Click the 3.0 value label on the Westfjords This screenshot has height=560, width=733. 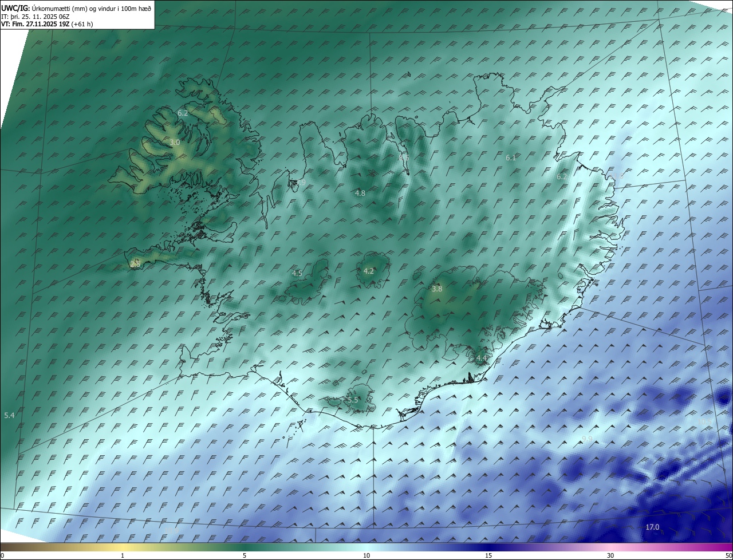tap(175, 143)
